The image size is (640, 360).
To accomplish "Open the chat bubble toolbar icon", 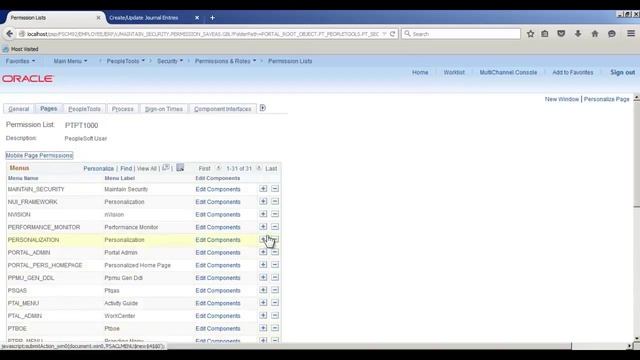I will [611, 34].
